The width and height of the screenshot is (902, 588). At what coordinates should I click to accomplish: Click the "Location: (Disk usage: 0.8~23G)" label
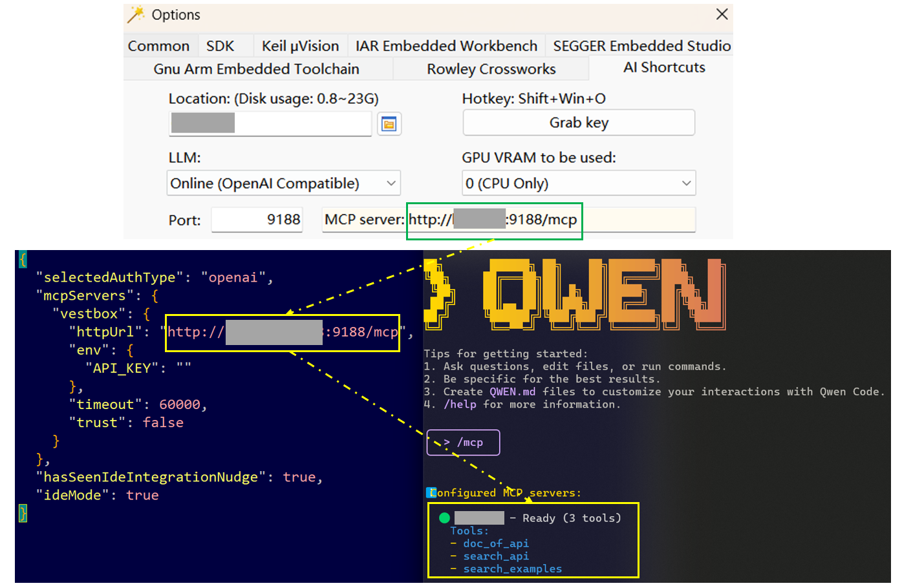[x=274, y=99]
